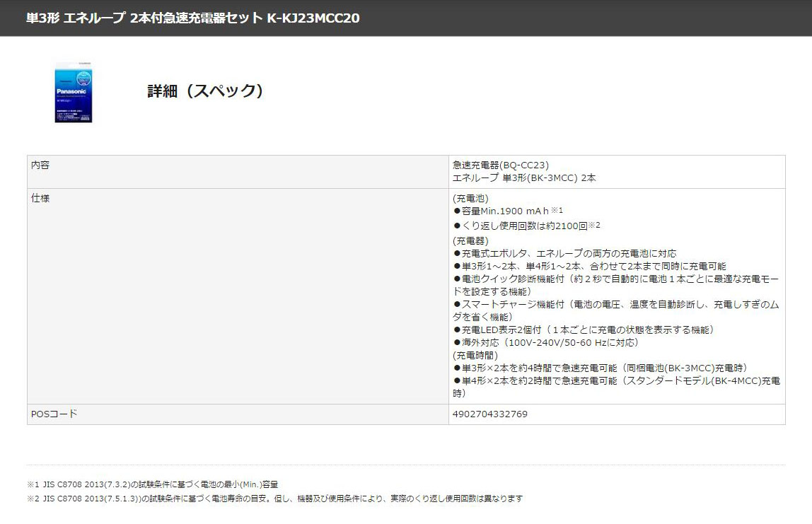Click the エネループ 単3形(BK-3MCC) 2本 line

[524, 178]
